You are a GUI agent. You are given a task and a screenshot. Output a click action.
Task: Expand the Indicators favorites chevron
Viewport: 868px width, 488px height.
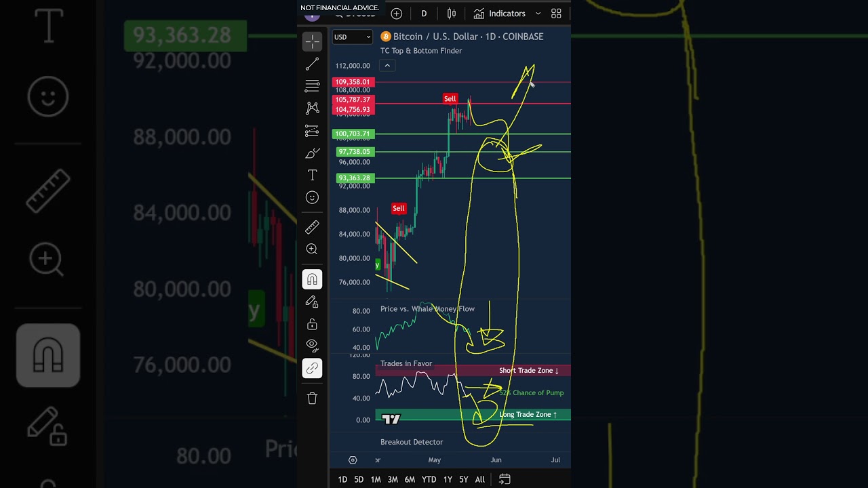tap(538, 14)
